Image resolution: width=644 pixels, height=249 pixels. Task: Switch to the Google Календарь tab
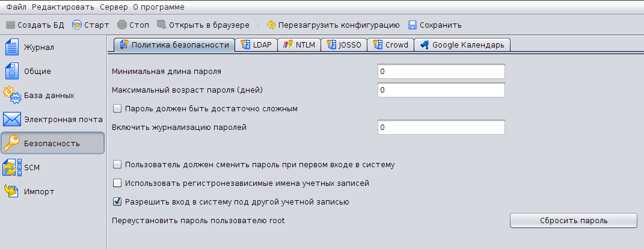tap(463, 45)
